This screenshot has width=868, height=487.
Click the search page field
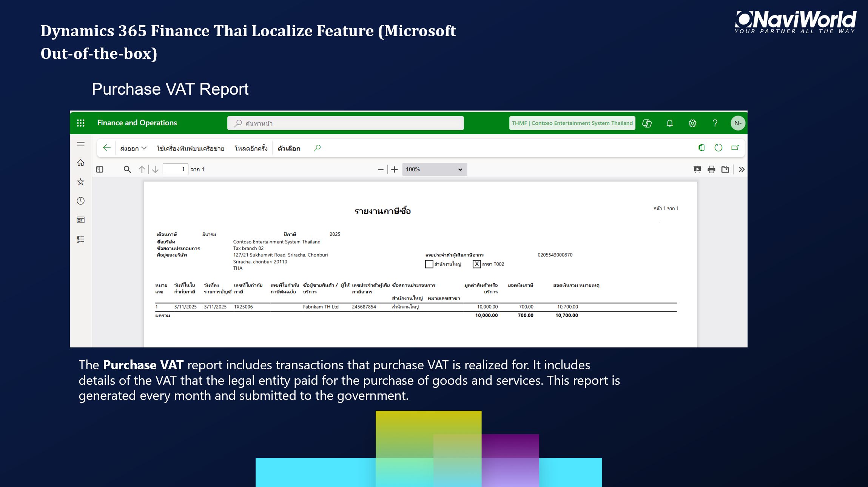[x=345, y=123]
